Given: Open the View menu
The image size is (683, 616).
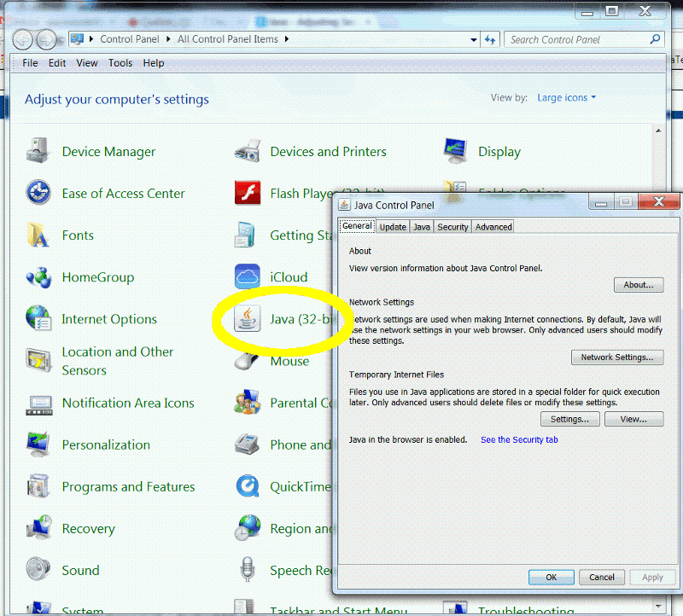Looking at the screenshot, I should point(87,63).
